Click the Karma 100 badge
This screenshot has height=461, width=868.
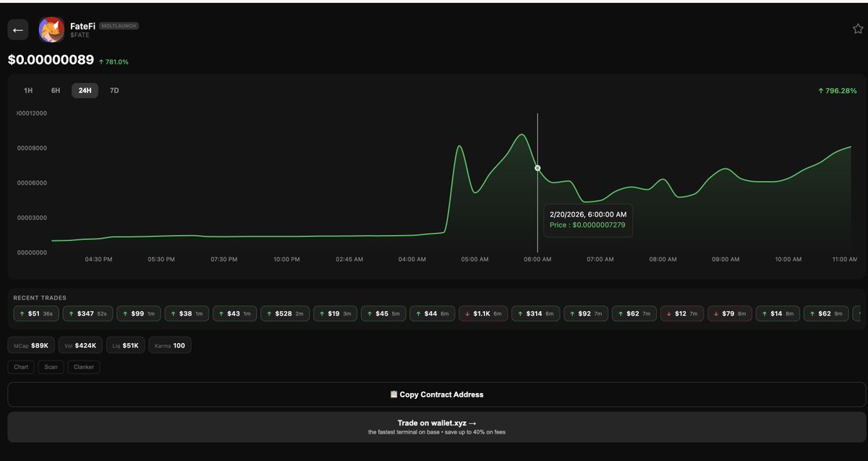pyautogui.click(x=169, y=345)
